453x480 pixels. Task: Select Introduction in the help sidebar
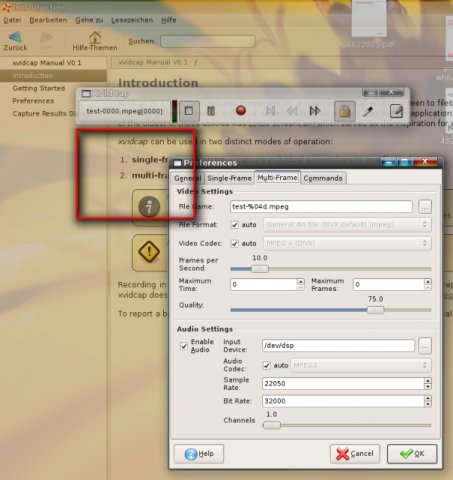[x=53, y=76]
